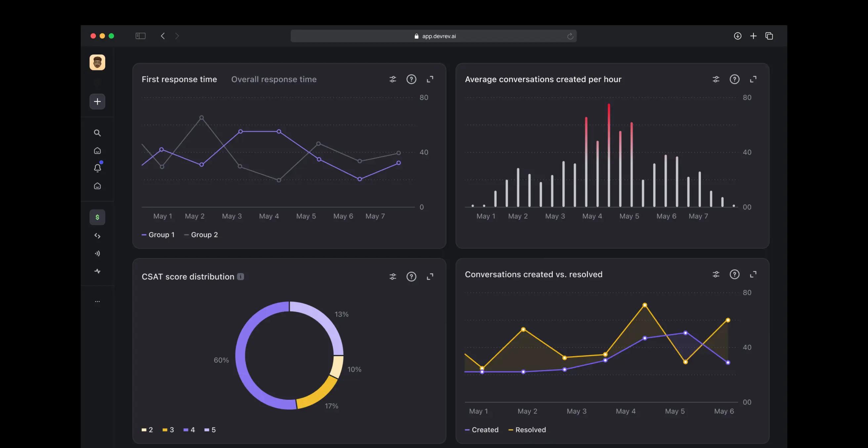Open search from the sidebar magnifier icon
This screenshot has height=448, width=868.
pyautogui.click(x=97, y=133)
